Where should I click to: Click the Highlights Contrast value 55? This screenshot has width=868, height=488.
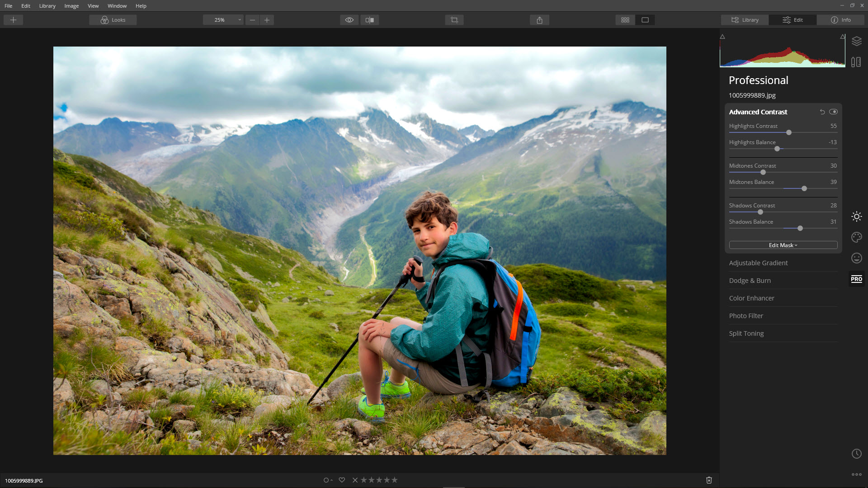click(x=833, y=126)
